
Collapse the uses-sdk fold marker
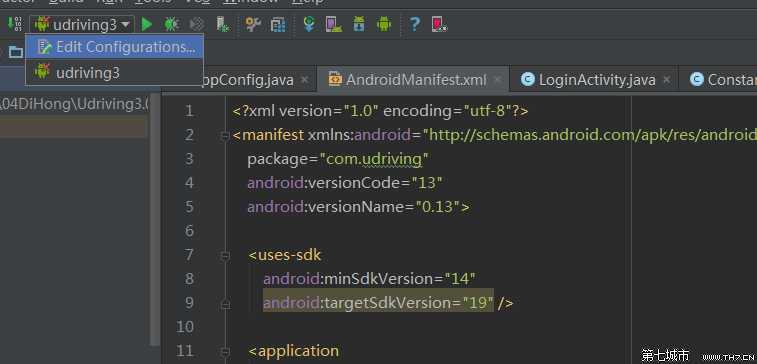click(224, 257)
